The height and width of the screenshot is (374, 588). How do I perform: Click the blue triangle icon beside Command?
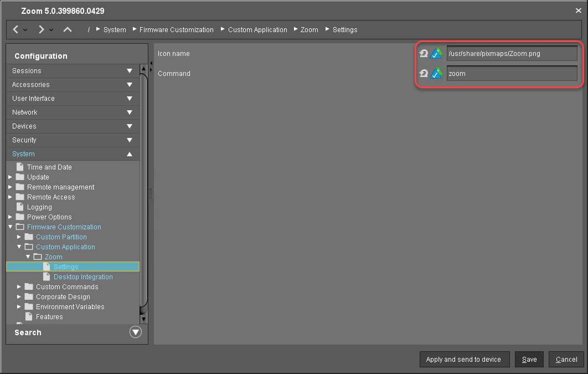pos(437,73)
